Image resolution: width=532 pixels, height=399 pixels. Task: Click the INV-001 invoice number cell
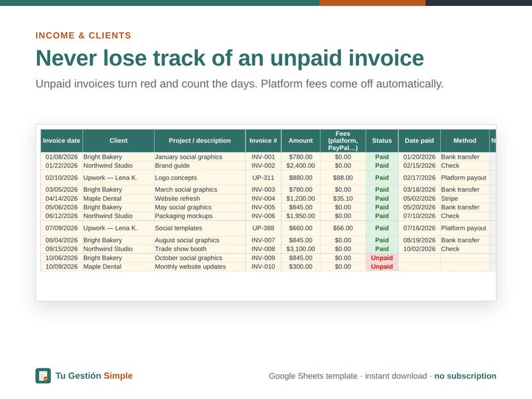263,157
